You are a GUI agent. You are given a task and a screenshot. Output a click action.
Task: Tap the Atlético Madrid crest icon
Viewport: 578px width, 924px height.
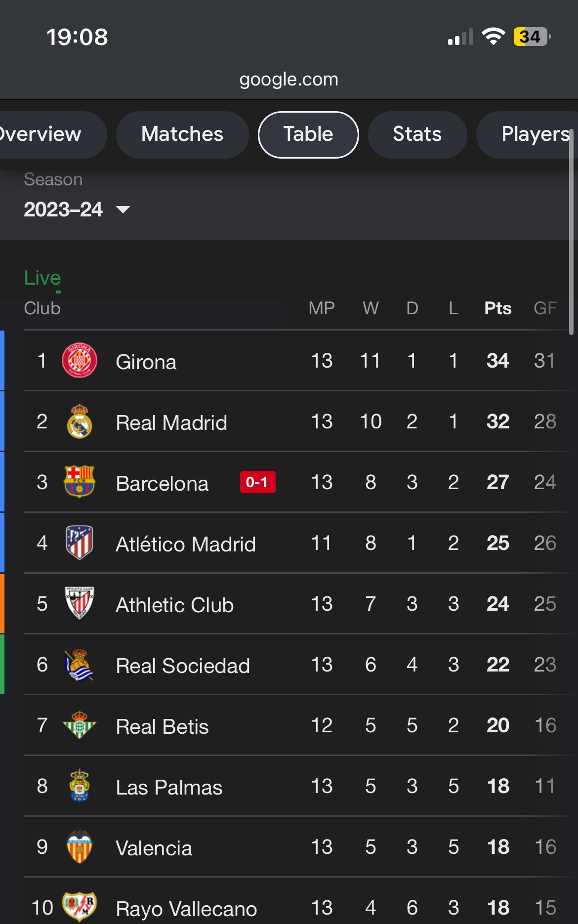pos(79,543)
